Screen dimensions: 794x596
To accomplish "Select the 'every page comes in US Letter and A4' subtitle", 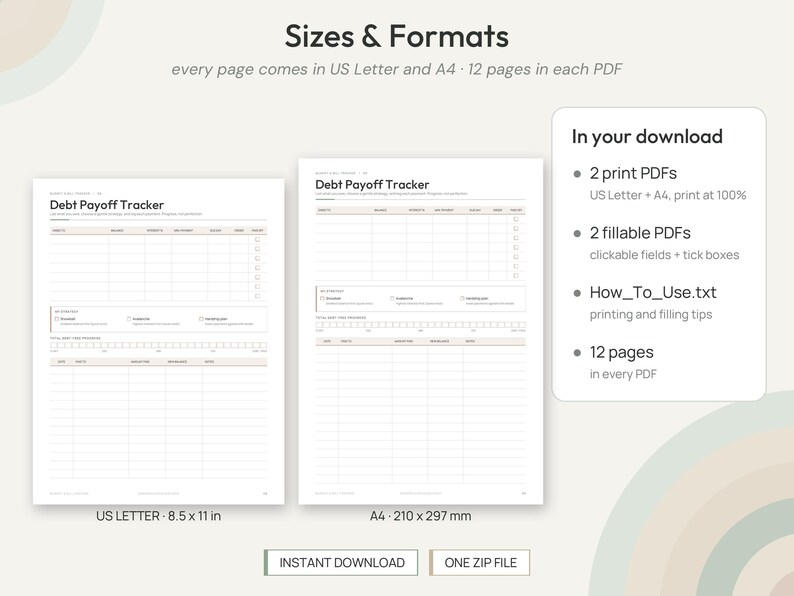I will pyautogui.click(x=313, y=69).
